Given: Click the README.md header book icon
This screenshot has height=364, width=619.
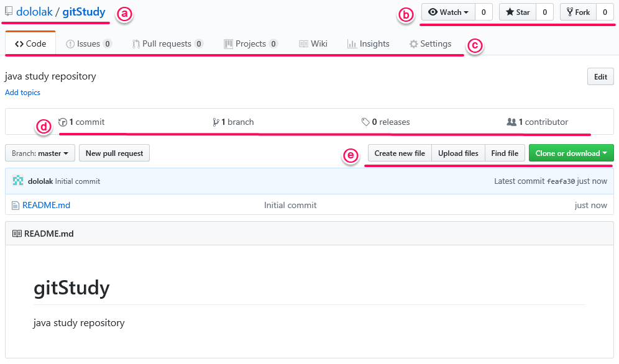Looking at the screenshot, I should tap(17, 234).
